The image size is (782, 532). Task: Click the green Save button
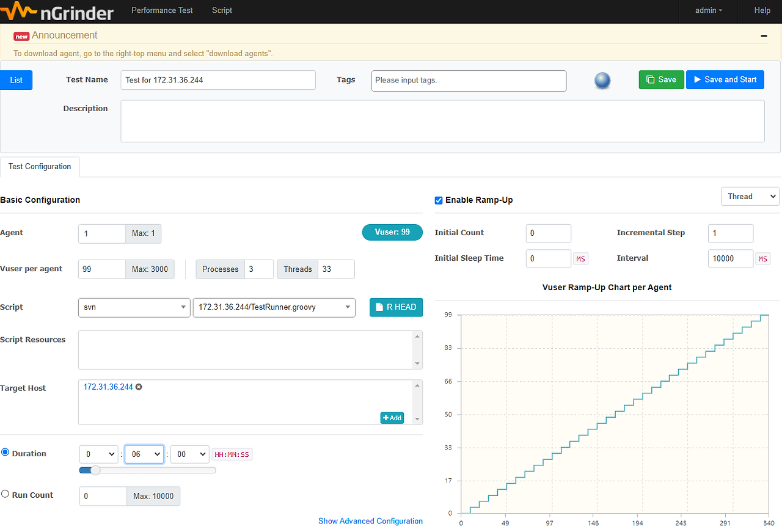pos(661,79)
